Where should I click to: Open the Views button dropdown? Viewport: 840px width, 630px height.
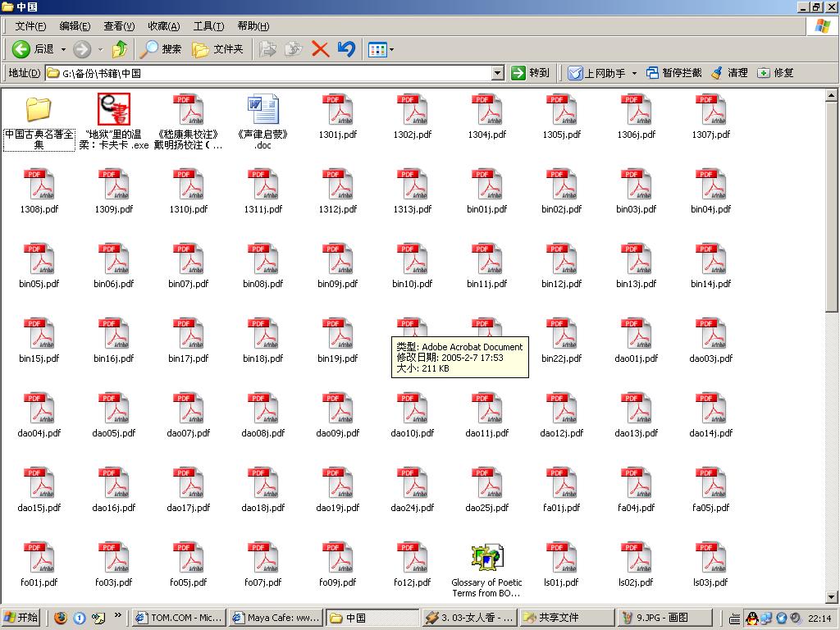[x=391, y=50]
